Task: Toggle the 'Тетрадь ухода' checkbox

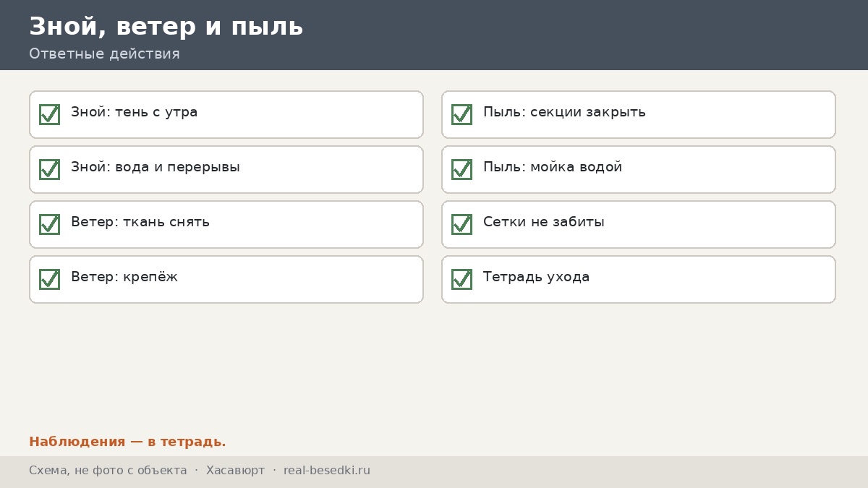Action: click(x=461, y=279)
